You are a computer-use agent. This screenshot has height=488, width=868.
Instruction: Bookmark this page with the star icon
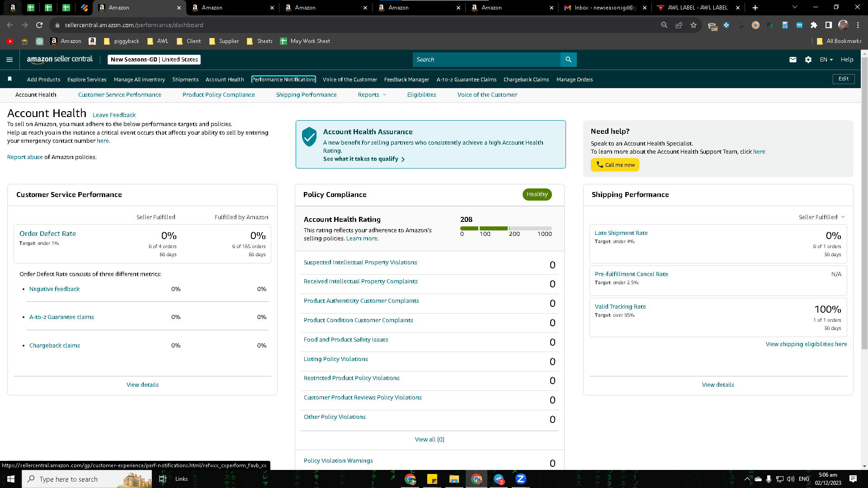(x=693, y=25)
